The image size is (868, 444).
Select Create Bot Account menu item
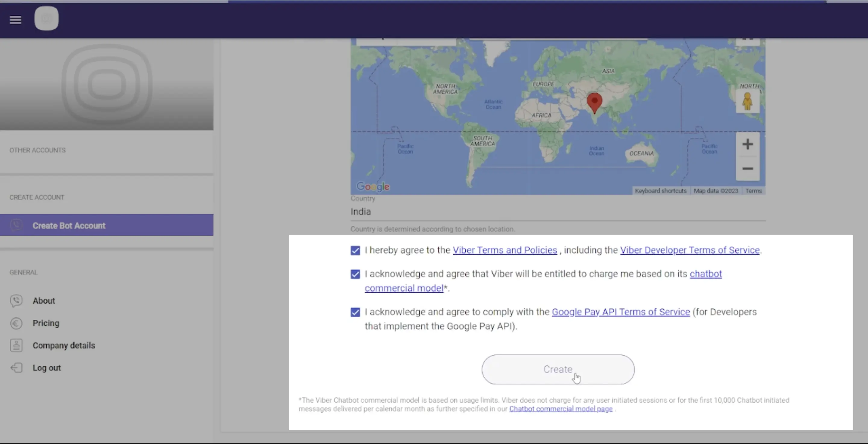click(106, 225)
